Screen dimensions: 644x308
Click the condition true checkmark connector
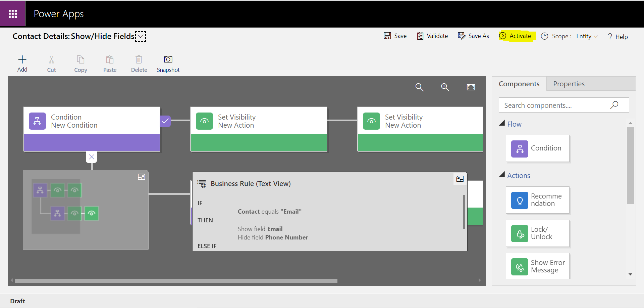point(165,121)
